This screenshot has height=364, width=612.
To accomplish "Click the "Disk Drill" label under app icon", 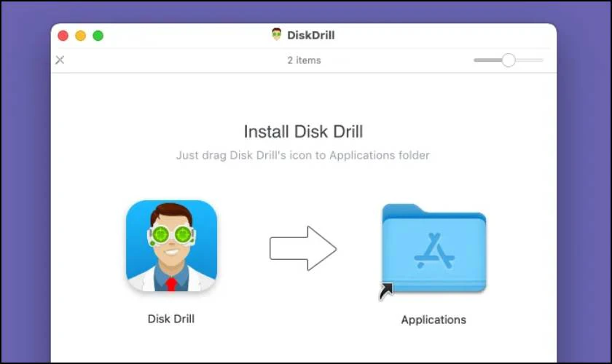I will [x=171, y=319].
